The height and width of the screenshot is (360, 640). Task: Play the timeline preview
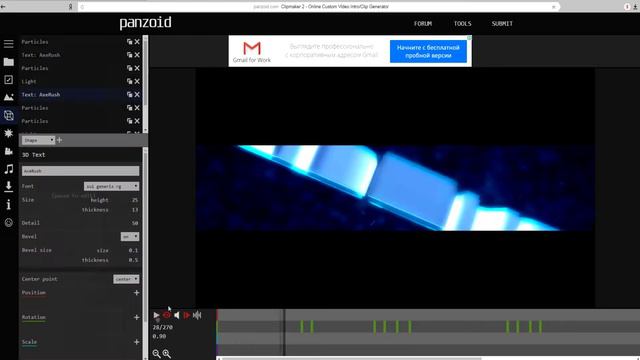[156, 315]
